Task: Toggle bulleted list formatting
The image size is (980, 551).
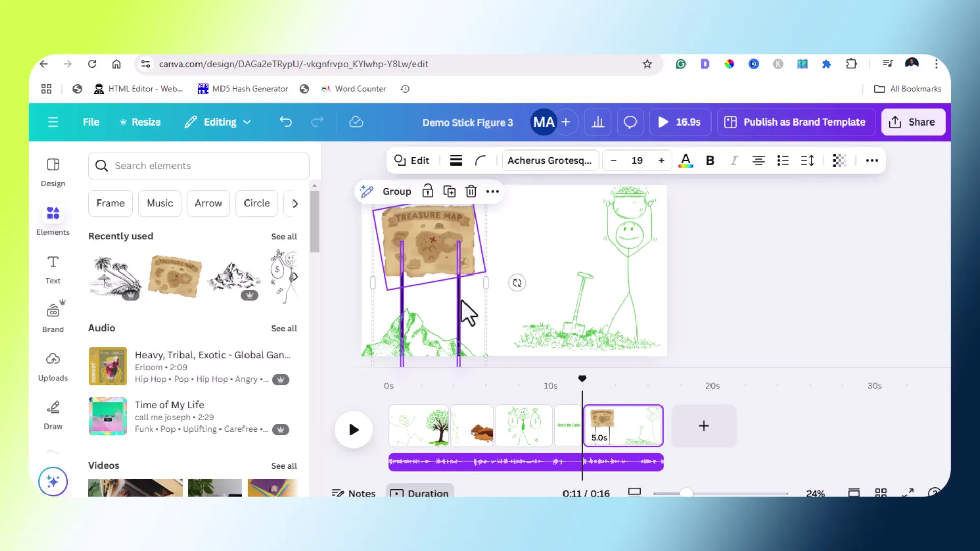Action: pos(783,161)
